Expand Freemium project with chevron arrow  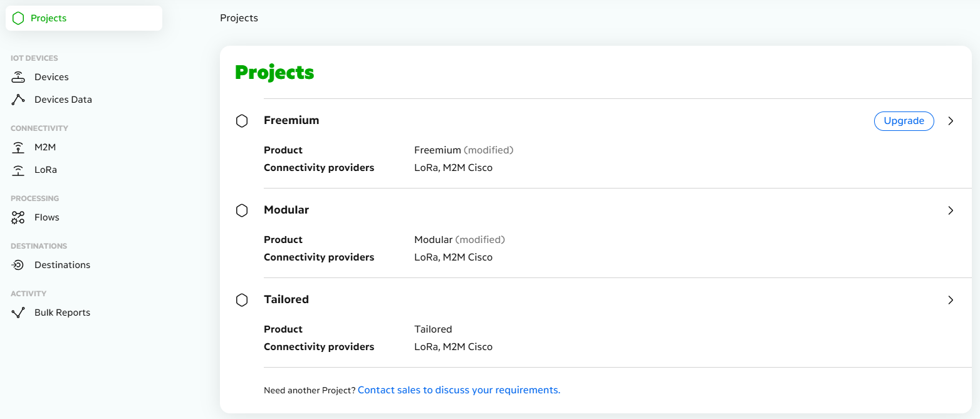[951, 121]
